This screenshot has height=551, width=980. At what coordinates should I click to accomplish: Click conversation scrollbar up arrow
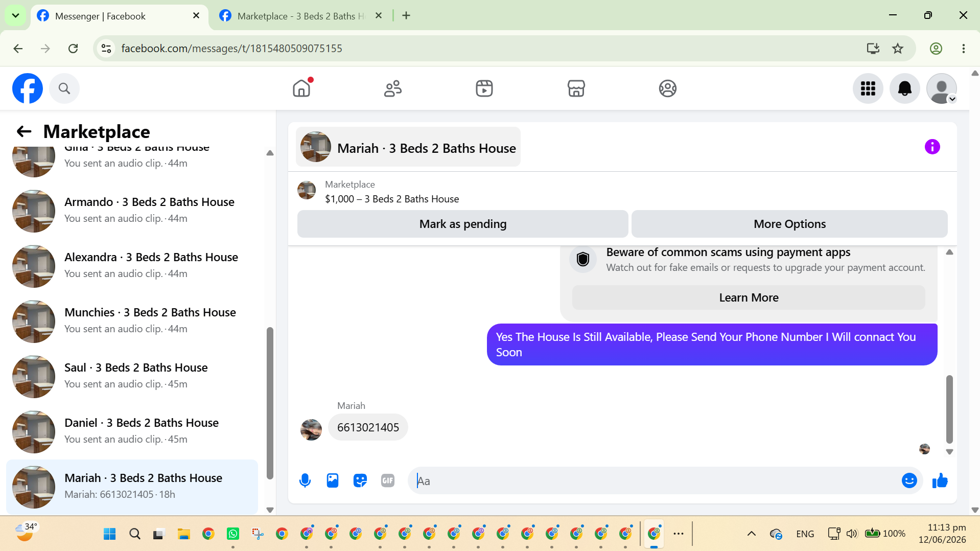949,252
